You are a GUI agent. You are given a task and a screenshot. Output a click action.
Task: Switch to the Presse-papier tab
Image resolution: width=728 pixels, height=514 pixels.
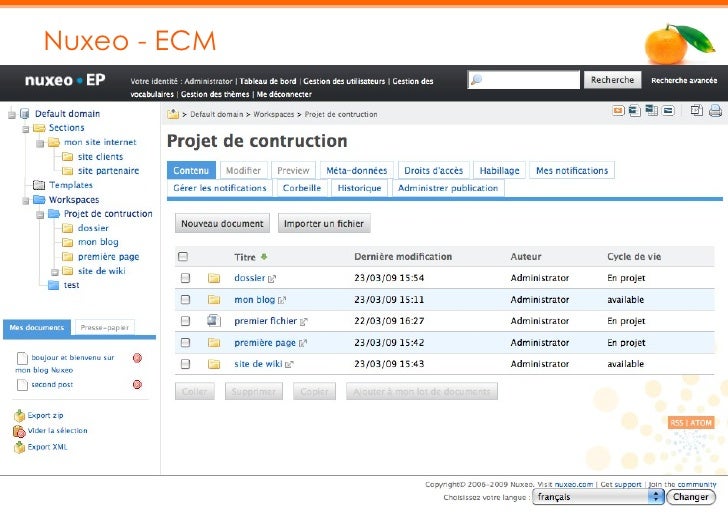pos(104,327)
